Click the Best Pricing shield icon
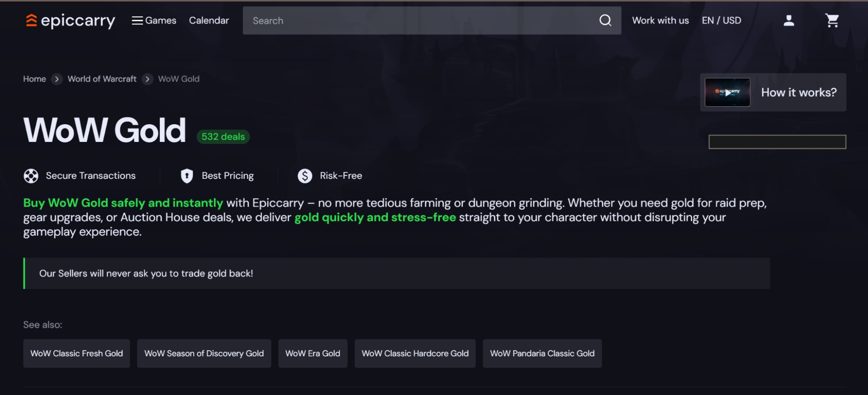This screenshot has height=395, width=868. pyautogui.click(x=187, y=176)
